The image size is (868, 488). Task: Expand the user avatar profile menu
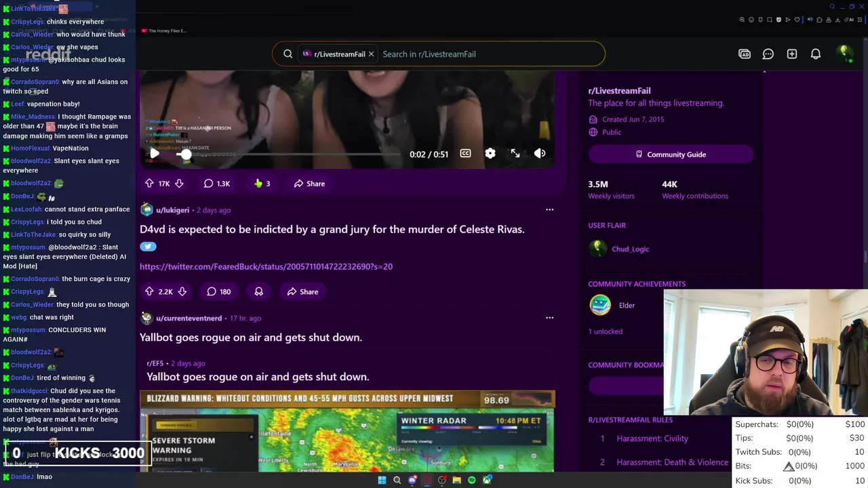pyautogui.click(x=844, y=54)
